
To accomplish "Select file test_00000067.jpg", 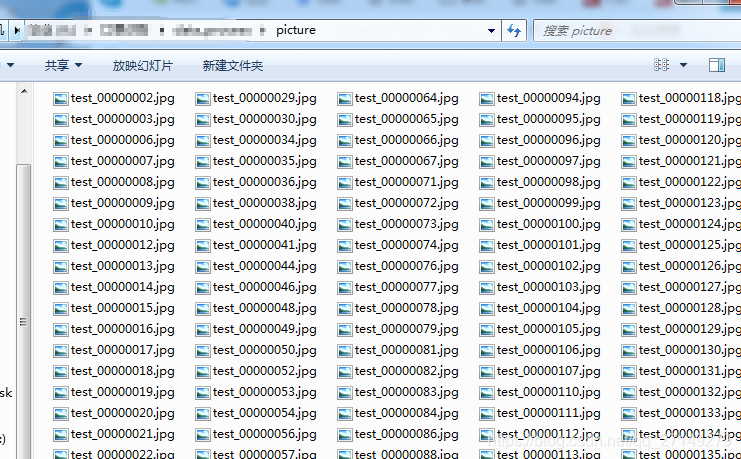I will [x=398, y=161].
